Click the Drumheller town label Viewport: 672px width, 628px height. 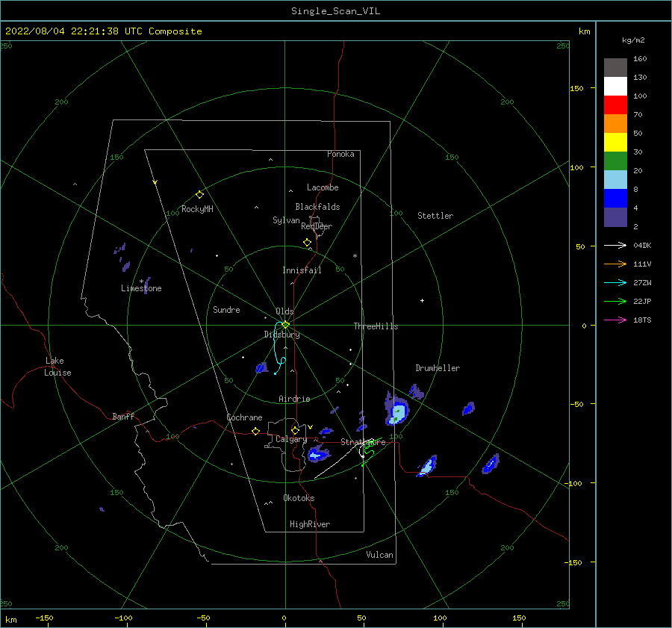tap(438, 368)
